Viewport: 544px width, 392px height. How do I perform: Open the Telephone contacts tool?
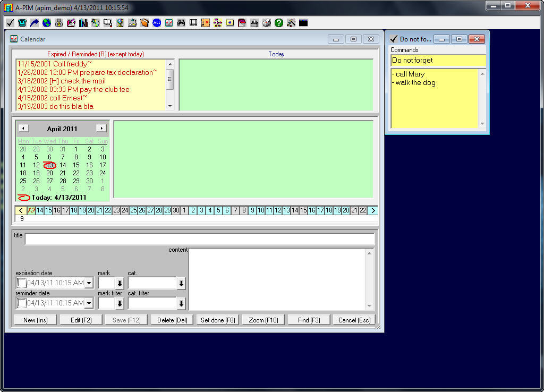point(22,23)
